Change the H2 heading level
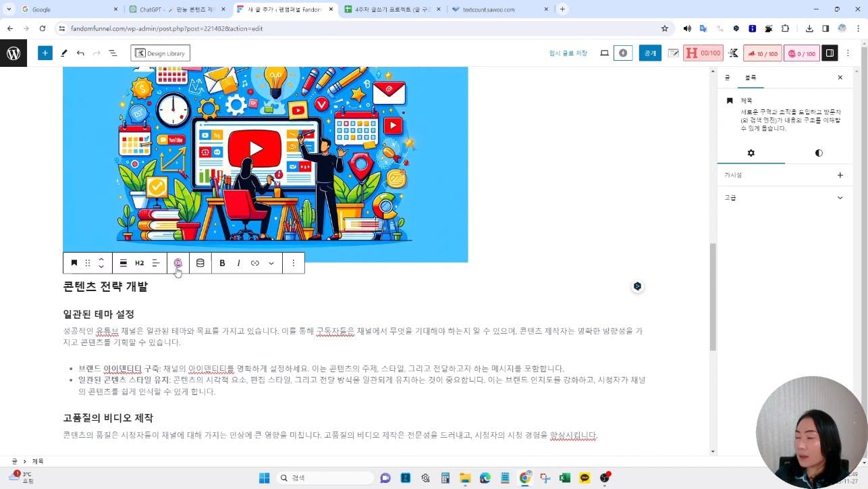Screen dimensions: 868x489 pos(140,263)
